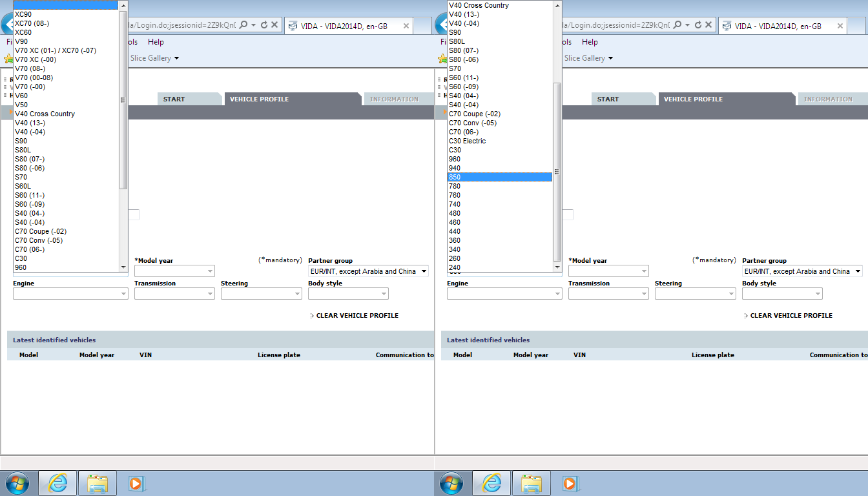Open Body style dropdown in left window

pyautogui.click(x=348, y=294)
